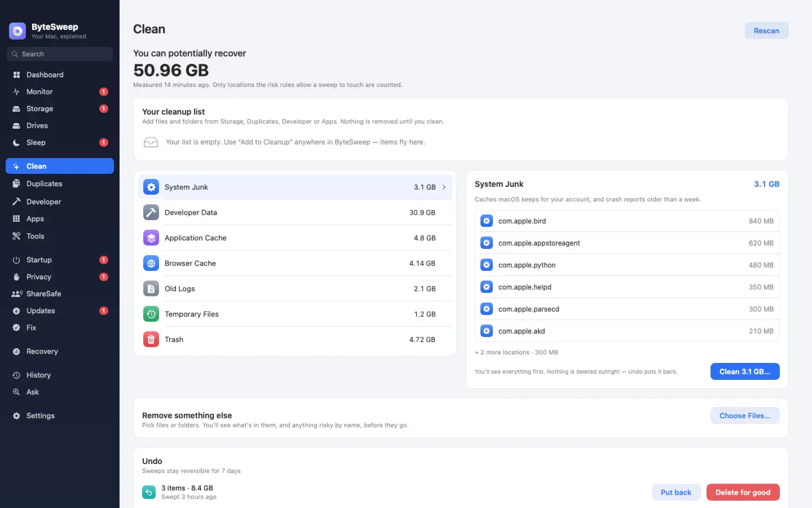
Task: Click the Monitor notification badge
Action: click(x=104, y=91)
